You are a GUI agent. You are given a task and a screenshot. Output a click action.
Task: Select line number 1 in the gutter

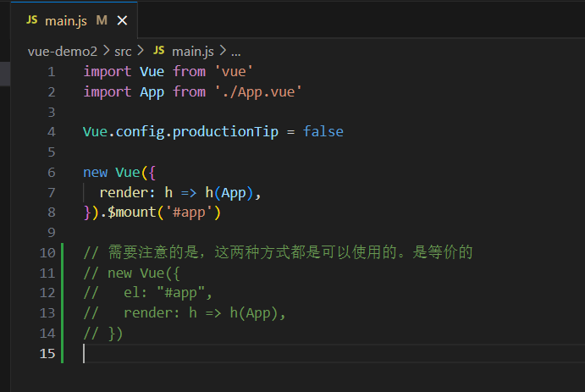(x=51, y=71)
